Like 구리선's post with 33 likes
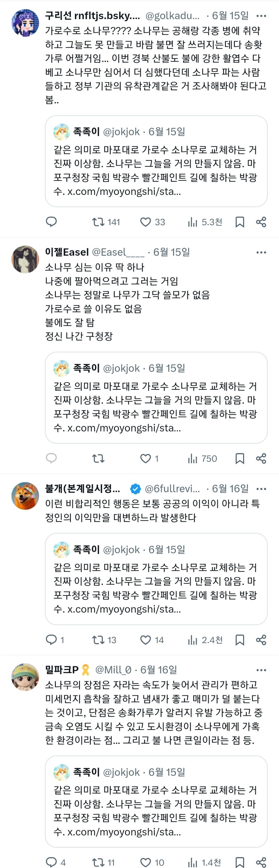This screenshot has height=868, width=279. click(x=152, y=222)
